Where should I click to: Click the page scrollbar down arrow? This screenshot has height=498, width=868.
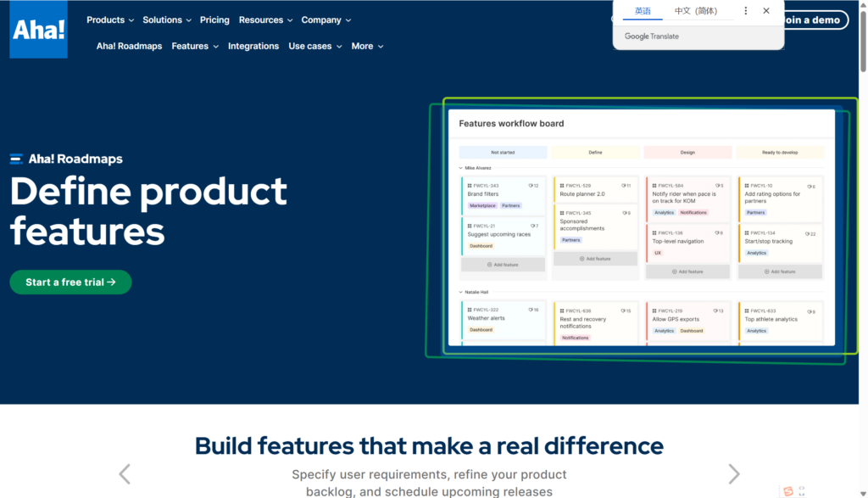(862, 493)
